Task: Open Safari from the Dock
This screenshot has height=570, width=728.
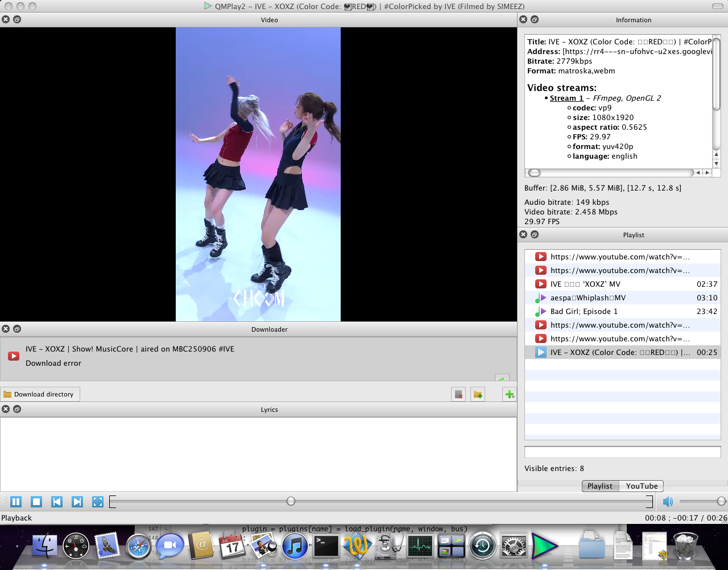Action: 138,546
